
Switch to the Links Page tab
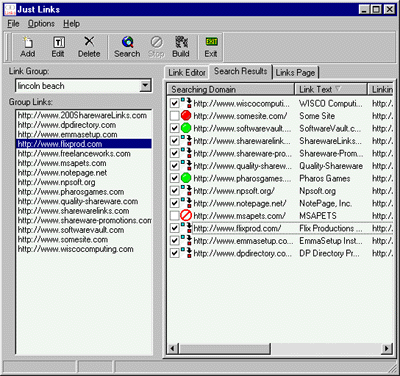[295, 73]
